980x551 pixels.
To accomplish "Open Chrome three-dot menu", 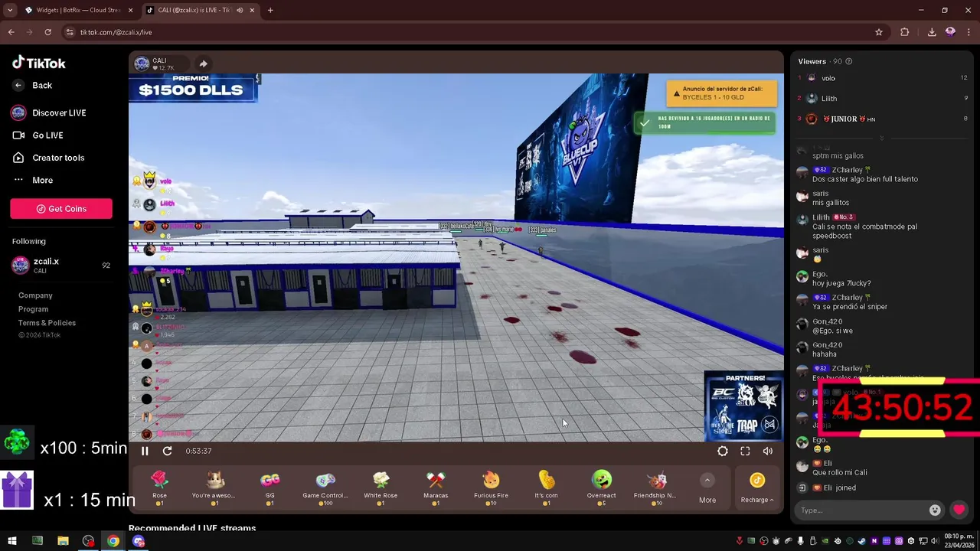I will (969, 32).
